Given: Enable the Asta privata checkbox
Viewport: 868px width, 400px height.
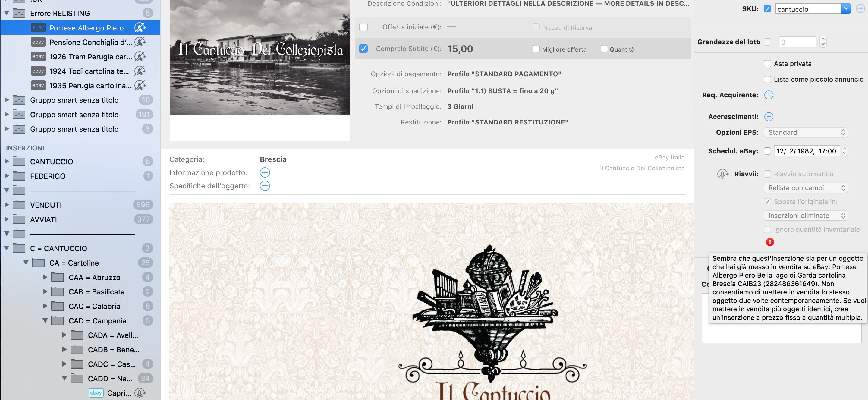Looking at the screenshot, I should [x=767, y=64].
